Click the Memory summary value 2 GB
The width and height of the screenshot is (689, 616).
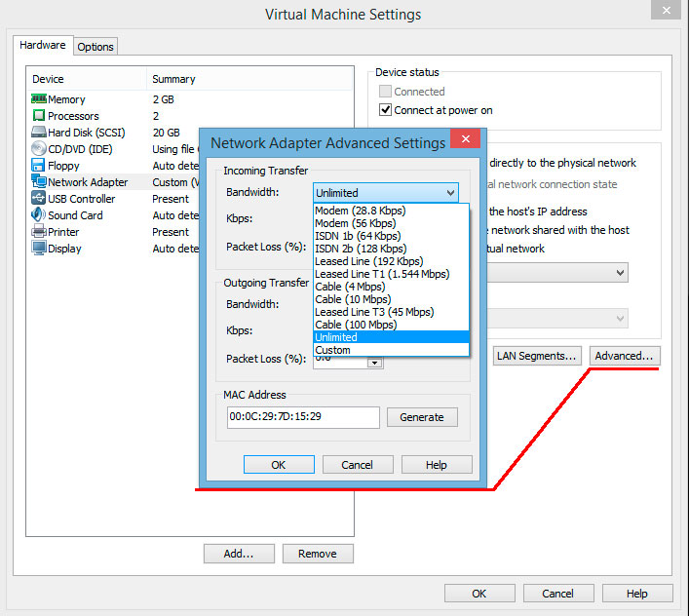(164, 99)
